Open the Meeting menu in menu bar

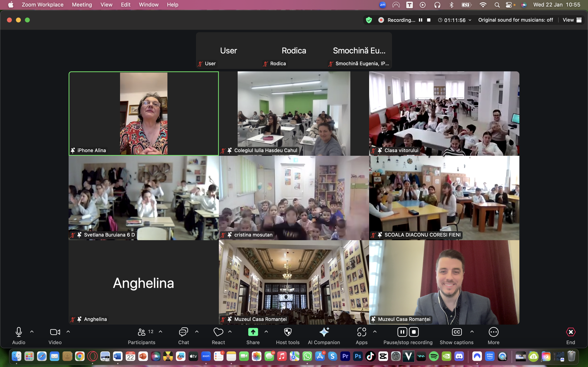[x=82, y=5]
